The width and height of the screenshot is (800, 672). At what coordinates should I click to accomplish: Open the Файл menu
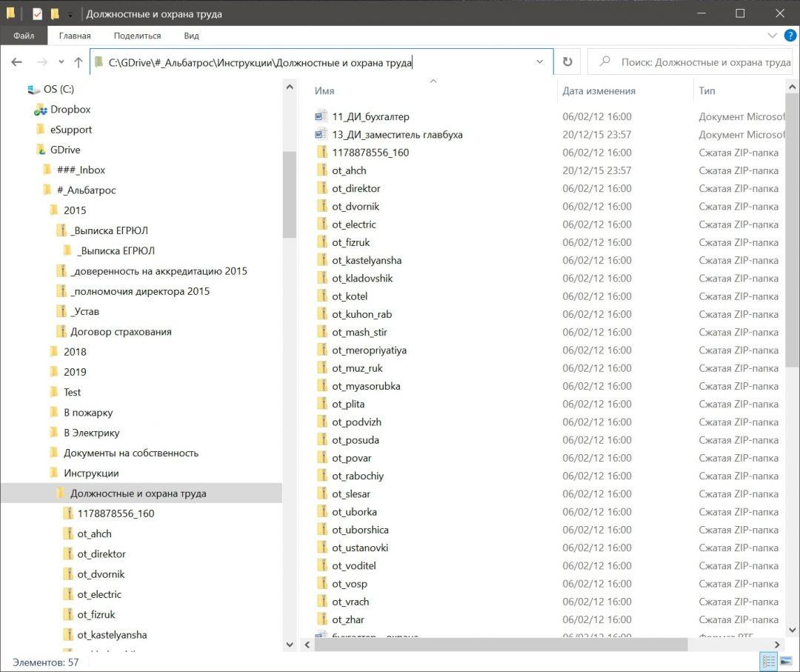[24, 36]
